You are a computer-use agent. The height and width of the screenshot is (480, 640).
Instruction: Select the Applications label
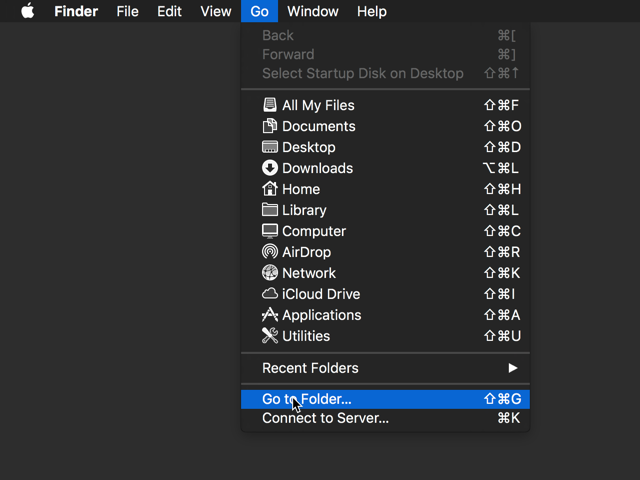click(x=322, y=315)
